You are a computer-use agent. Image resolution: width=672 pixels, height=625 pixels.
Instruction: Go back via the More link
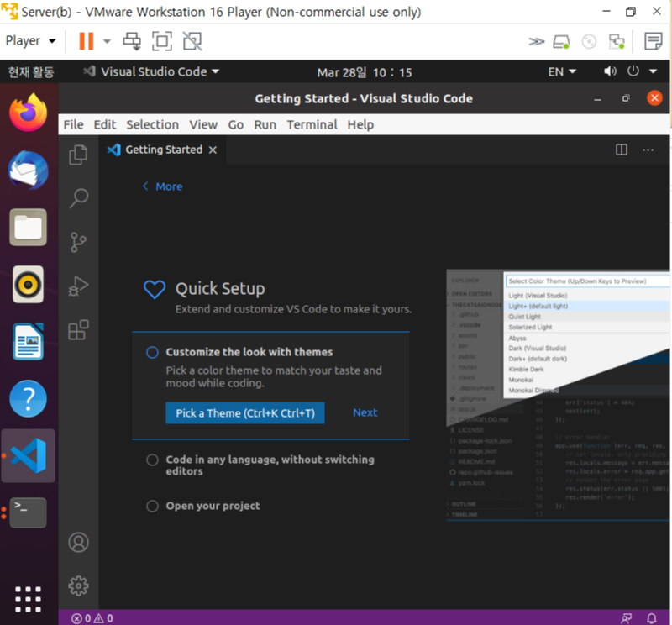[162, 186]
